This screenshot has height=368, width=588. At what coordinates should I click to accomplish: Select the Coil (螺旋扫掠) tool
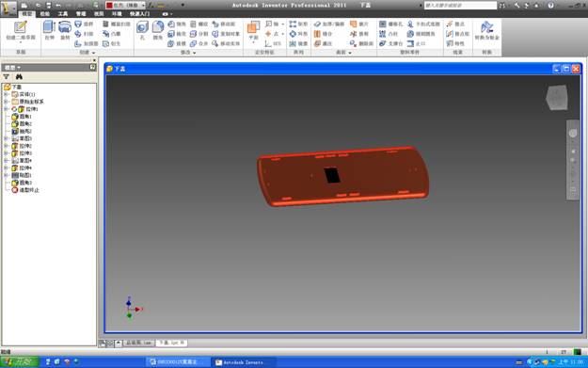[x=117, y=24]
